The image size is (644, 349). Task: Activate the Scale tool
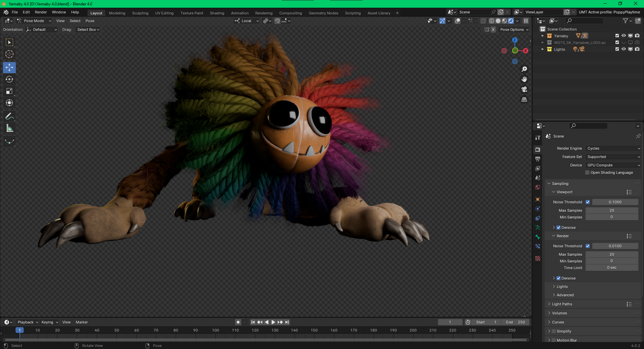(9, 91)
